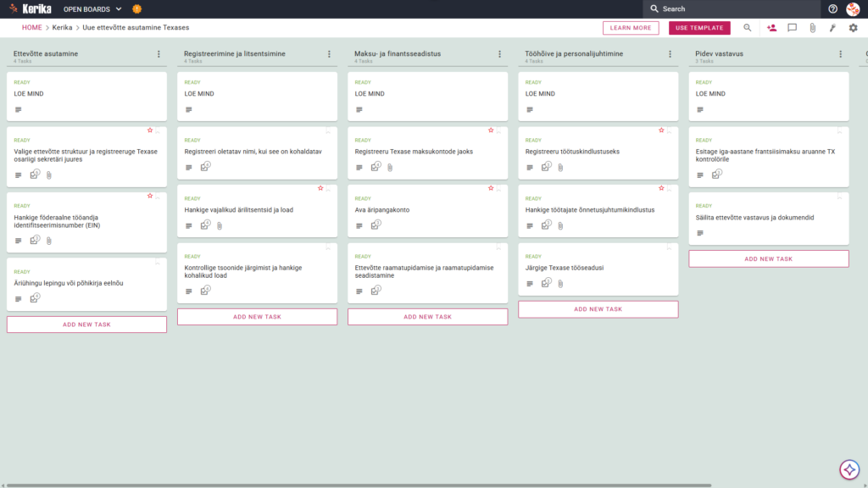
Task: Click the board search magnifier icon
Action: click(748, 28)
